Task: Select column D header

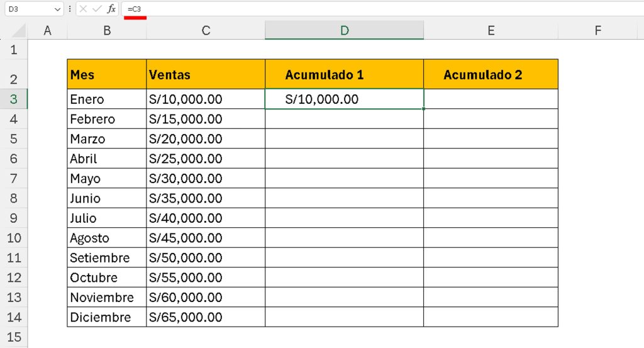Action: [x=344, y=30]
